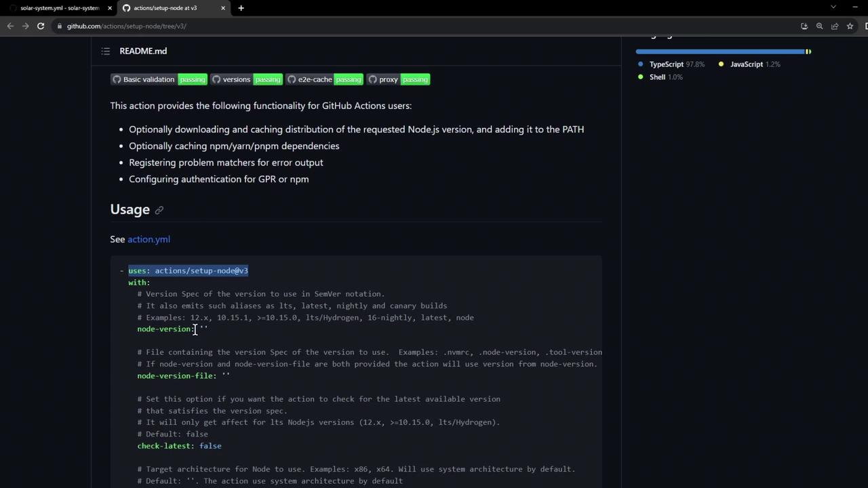Viewport: 868px width, 488px height.
Task: Click the highlighted 'uses: actions/setup-node@v3' line
Action: tap(188, 271)
